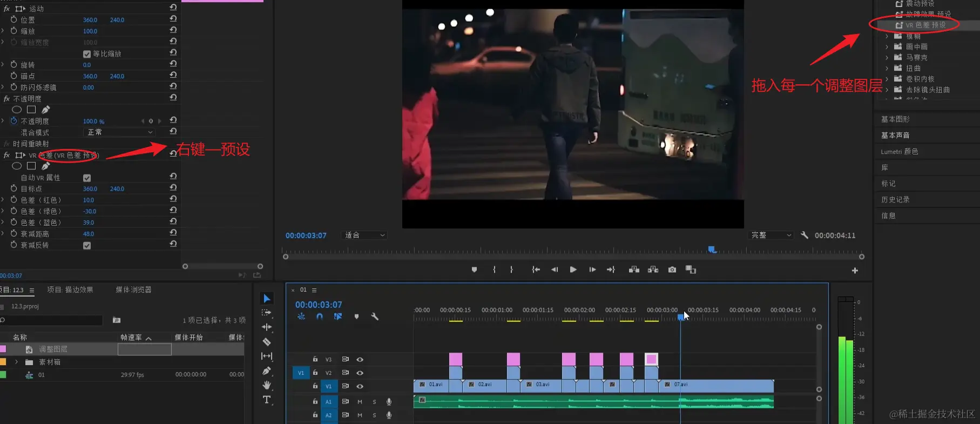Screen dimensions: 980x424
Task: Switch to the 媒体浏览器 tab
Action: 133,290
